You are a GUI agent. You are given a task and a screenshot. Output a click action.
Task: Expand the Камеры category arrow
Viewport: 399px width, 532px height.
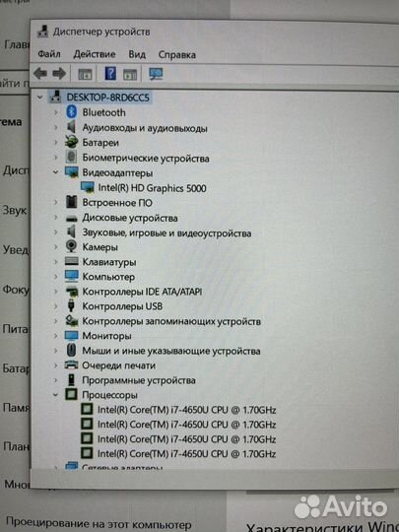56,246
